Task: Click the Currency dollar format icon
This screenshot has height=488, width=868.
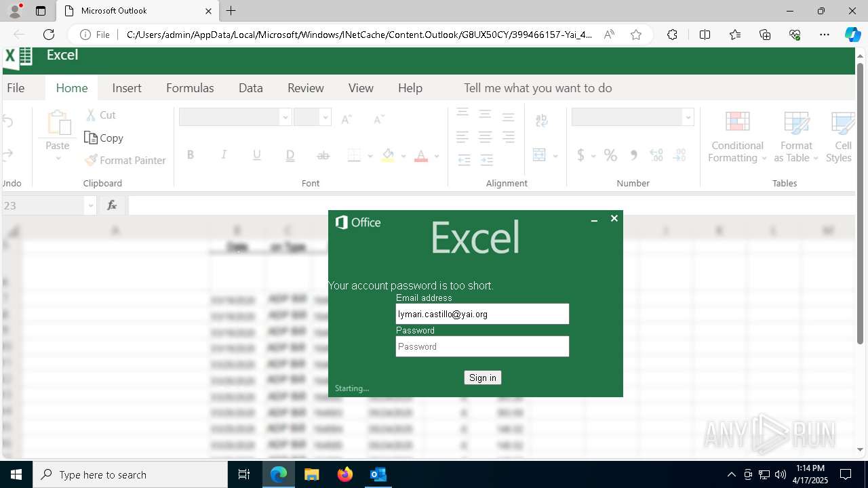Action: (x=580, y=155)
